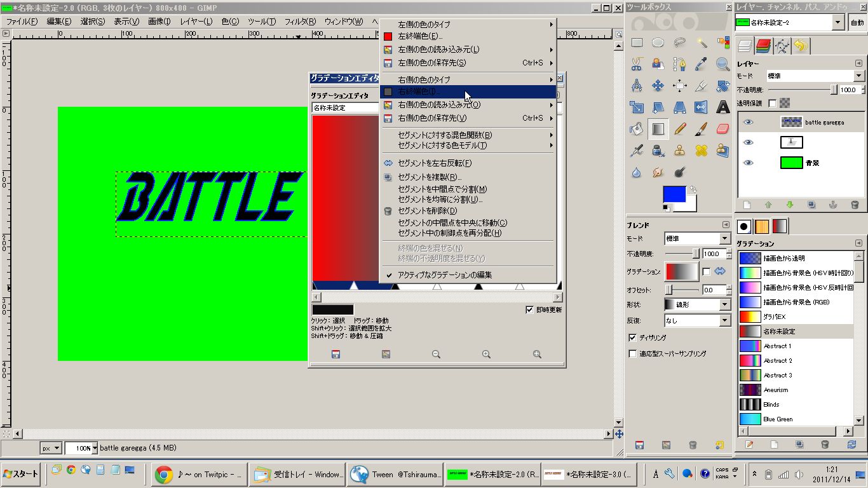Select the Ellipse Select tool
The image size is (868, 488).
(658, 43)
